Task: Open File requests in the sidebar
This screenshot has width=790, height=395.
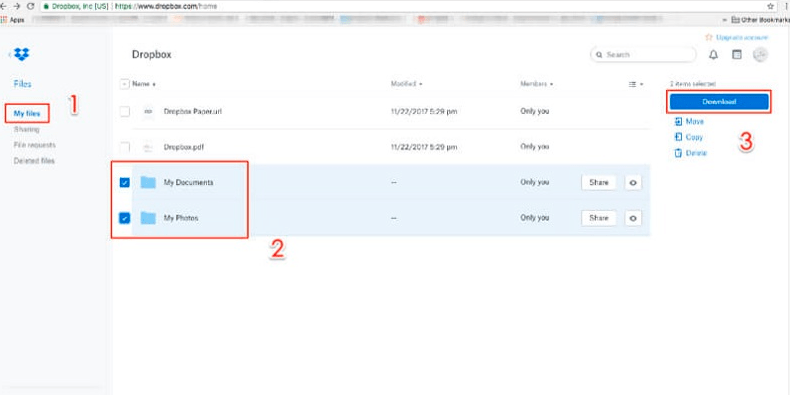Action: (35, 145)
